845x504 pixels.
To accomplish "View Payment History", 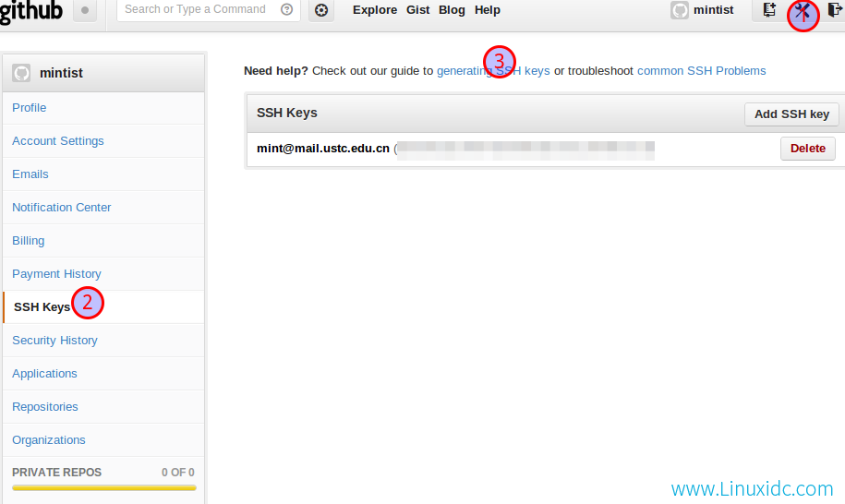I will pos(103,274).
